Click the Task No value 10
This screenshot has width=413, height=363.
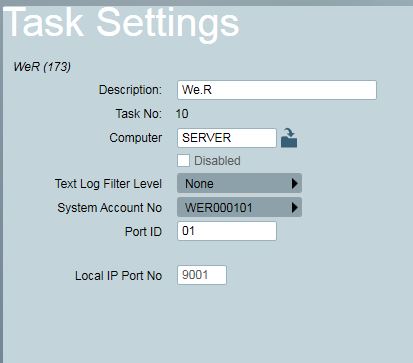(182, 114)
